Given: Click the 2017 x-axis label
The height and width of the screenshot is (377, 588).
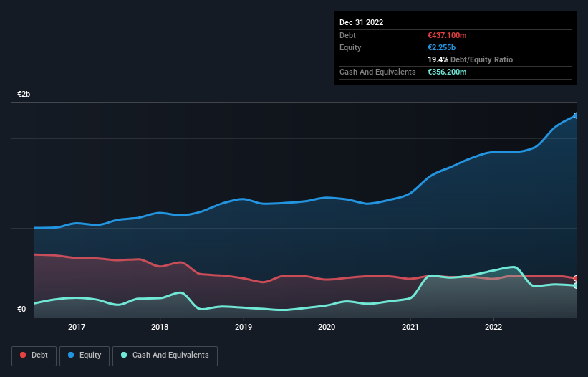Looking at the screenshot, I should click(x=77, y=327).
